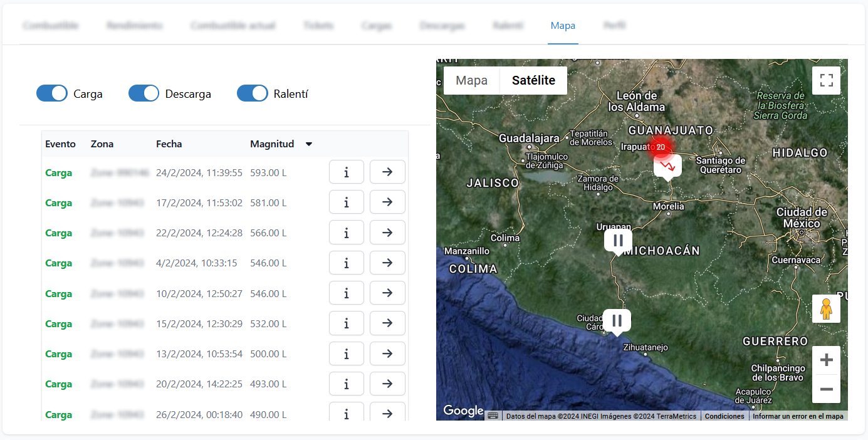Switch the map to Satélite view

[533, 80]
